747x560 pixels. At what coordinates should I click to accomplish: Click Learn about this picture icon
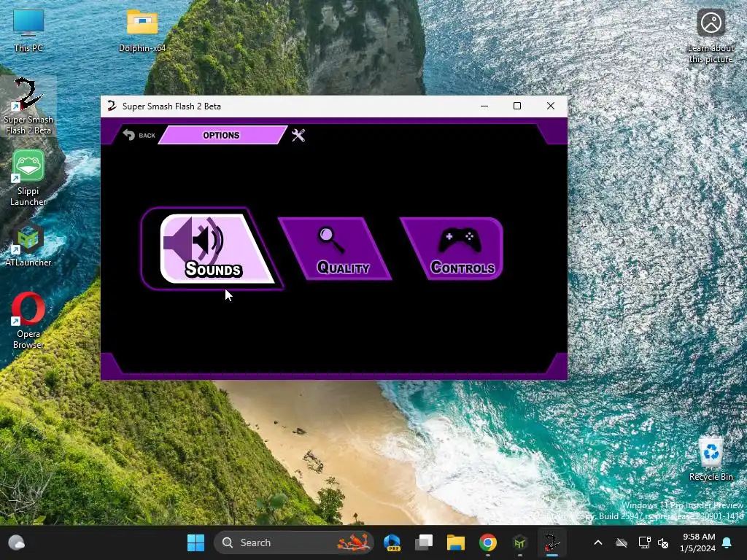point(711,35)
